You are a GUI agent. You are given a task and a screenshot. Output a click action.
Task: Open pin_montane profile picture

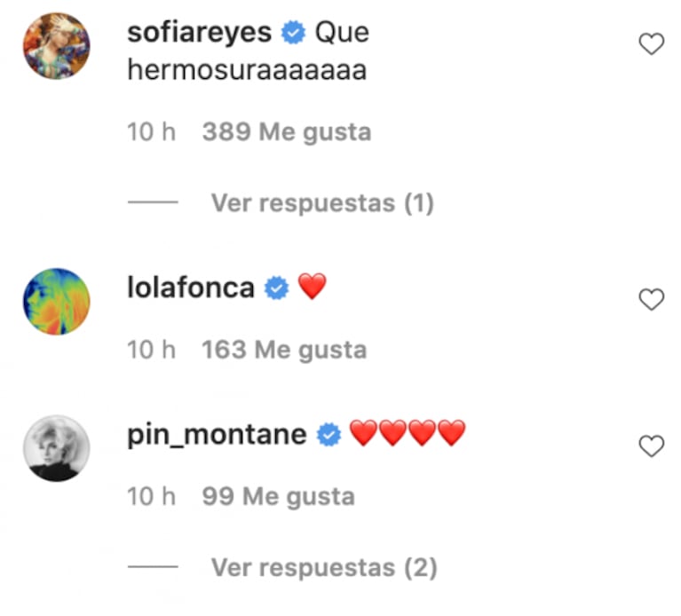coord(56,447)
